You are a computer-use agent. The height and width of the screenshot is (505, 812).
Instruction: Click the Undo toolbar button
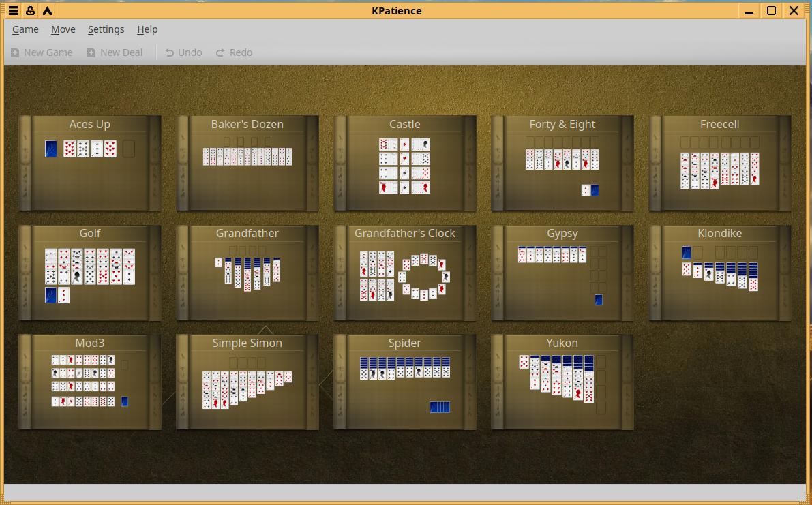[183, 52]
